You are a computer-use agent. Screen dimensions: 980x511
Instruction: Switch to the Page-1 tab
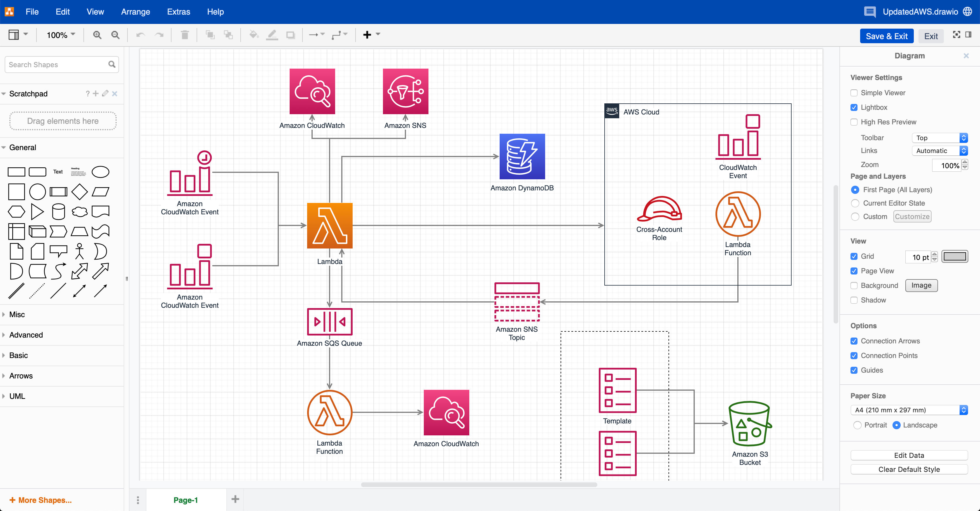tap(186, 500)
